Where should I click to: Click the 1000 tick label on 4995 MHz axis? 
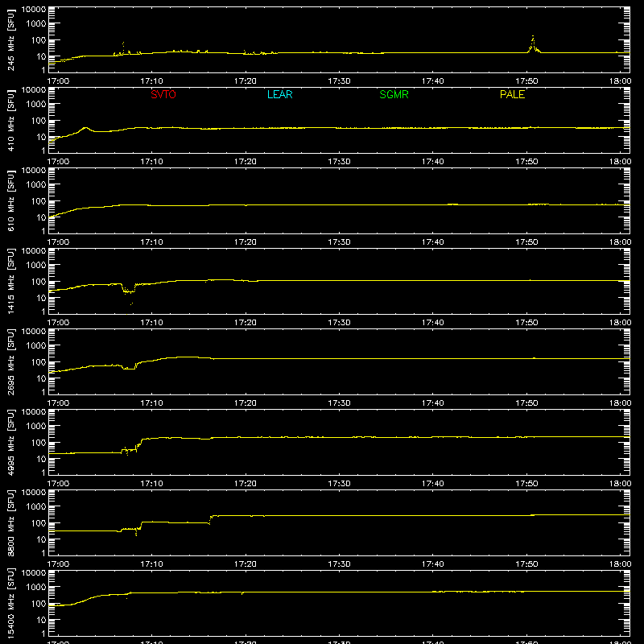point(36,427)
